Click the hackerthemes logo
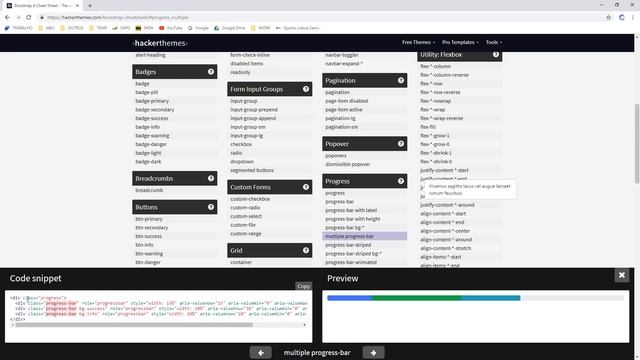640x360 pixels. click(x=160, y=43)
